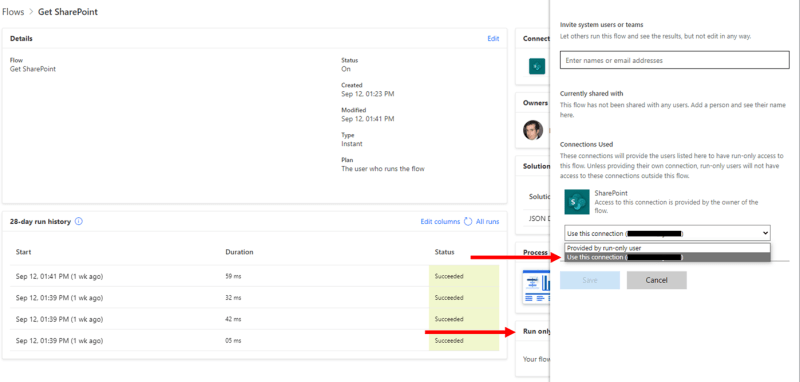
Task: Open the connection dropdown for SharePoint
Action: point(667,233)
